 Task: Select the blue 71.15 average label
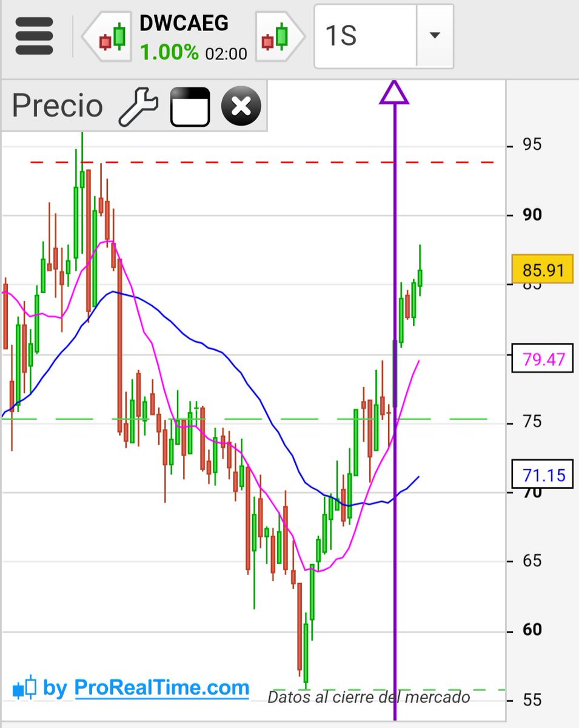click(543, 474)
